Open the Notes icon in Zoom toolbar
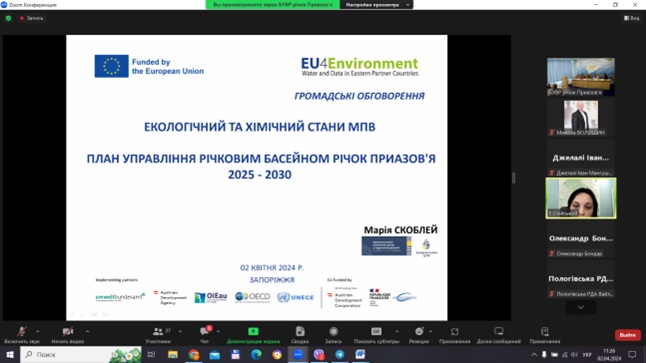Screen dimensions: 646x363 (x=545, y=331)
